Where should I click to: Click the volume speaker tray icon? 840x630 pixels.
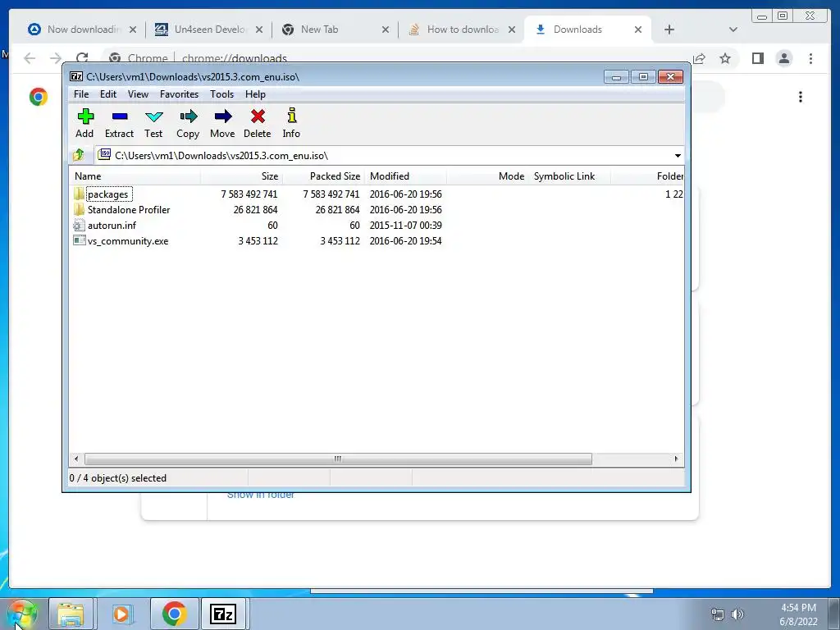[737, 614]
